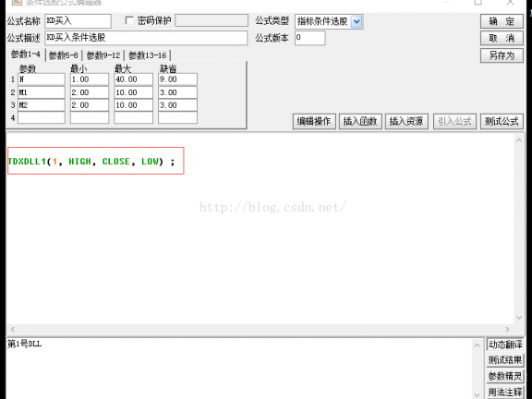Save copy with 另存为 button
The width and height of the screenshot is (532, 399).
502,55
